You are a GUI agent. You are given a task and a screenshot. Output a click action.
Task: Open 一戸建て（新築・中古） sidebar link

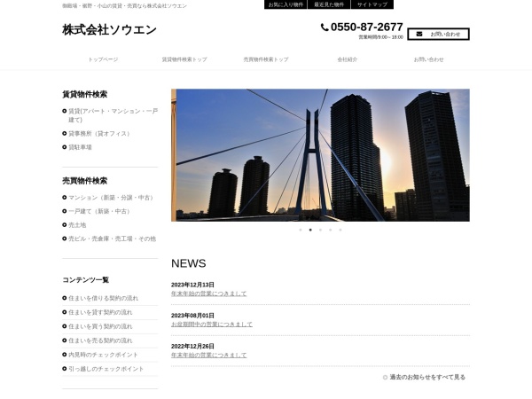pos(99,211)
